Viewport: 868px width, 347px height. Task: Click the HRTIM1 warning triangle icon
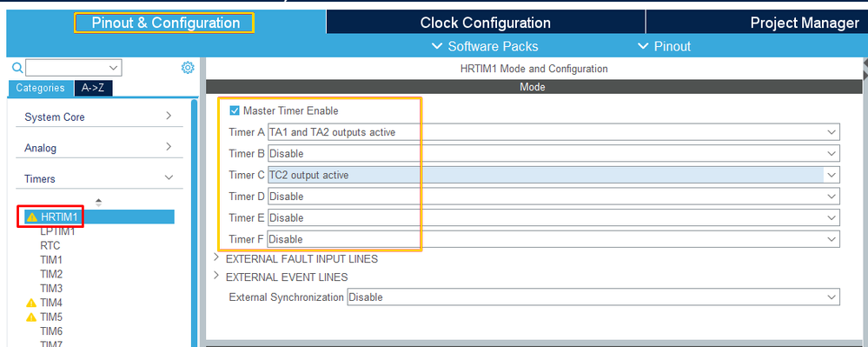coord(32,217)
